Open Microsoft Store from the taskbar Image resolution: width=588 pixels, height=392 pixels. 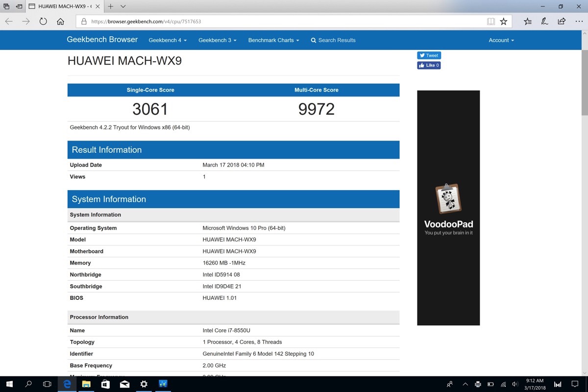pos(105,384)
